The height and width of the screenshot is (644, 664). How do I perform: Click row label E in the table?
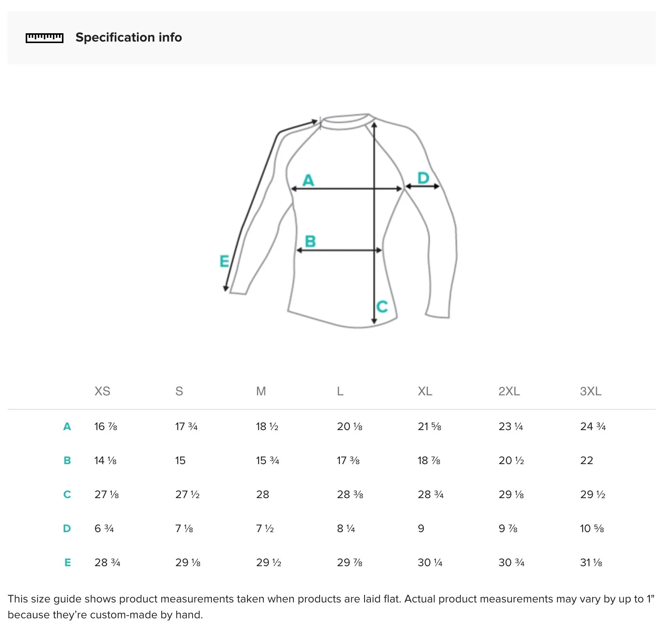click(68, 563)
